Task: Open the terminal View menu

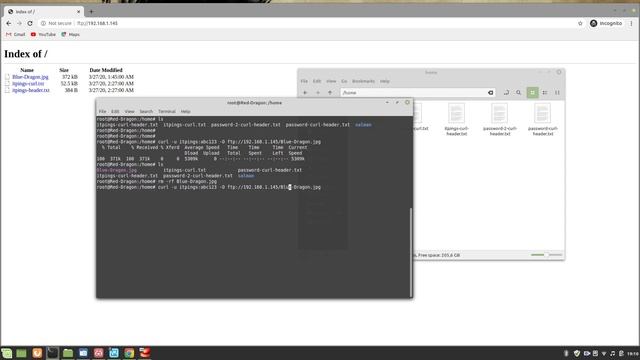Action: tap(129, 111)
